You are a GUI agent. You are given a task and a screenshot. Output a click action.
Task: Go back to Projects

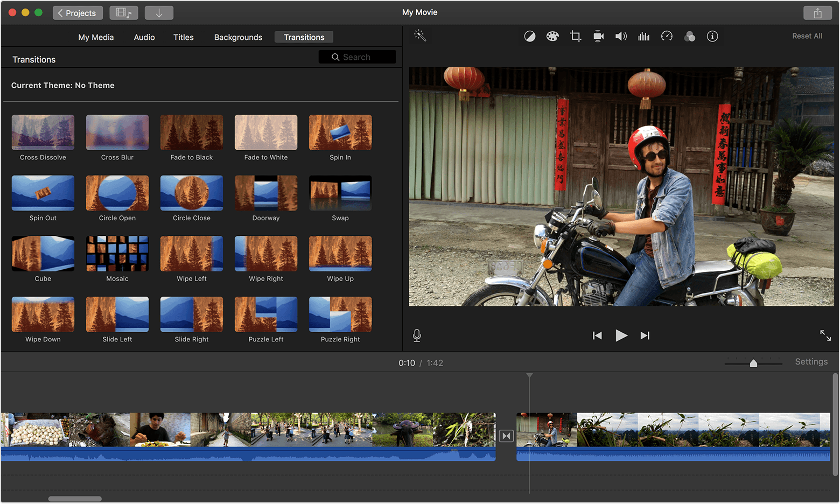click(78, 12)
